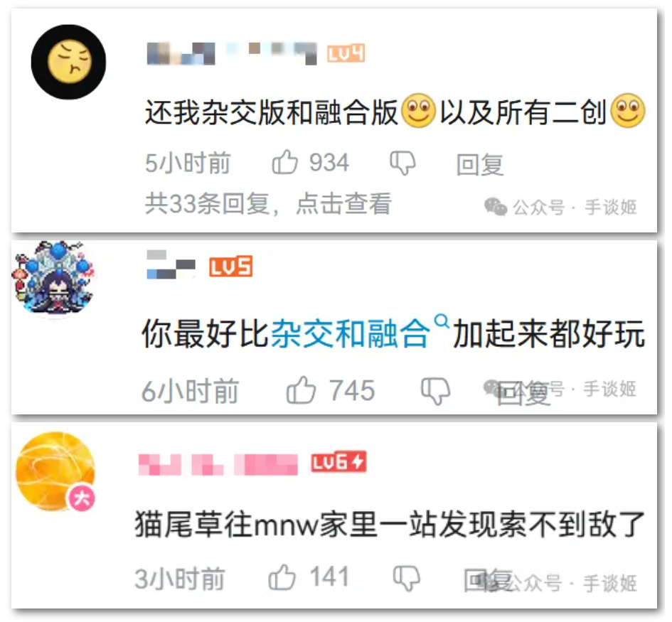Reply to the 3小时前 comment

pyautogui.click(x=489, y=581)
